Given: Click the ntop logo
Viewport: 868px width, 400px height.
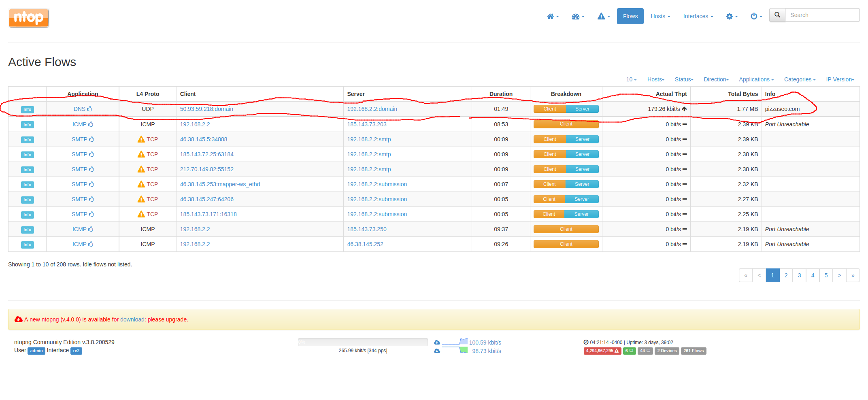Looking at the screenshot, I should [29, 18].
